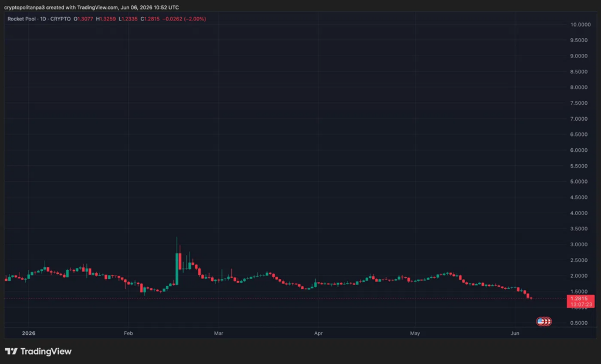The width and height of the screenshot is (601, 364).
Task: Click the Jun label on the time axis
Action: [x=515, y=333]
